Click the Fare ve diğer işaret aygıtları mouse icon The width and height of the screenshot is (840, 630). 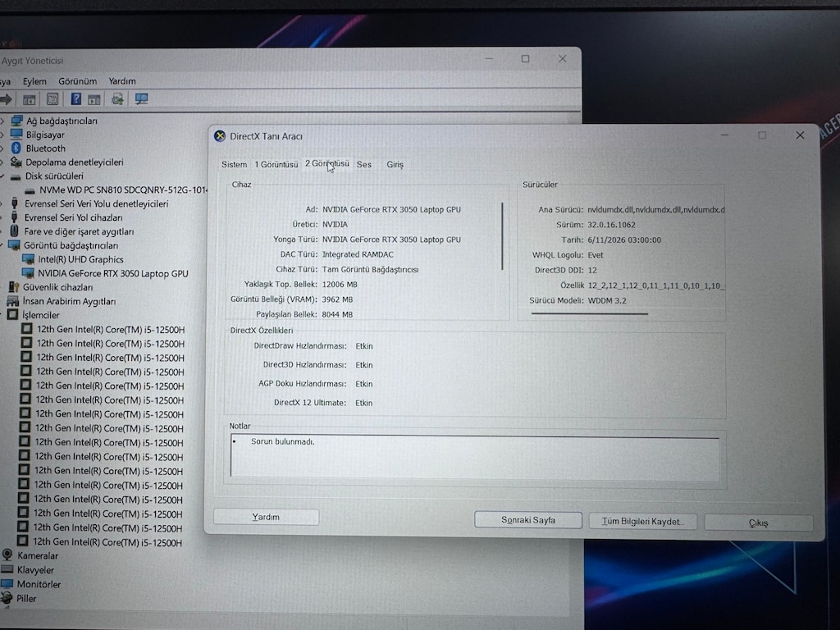15,231
